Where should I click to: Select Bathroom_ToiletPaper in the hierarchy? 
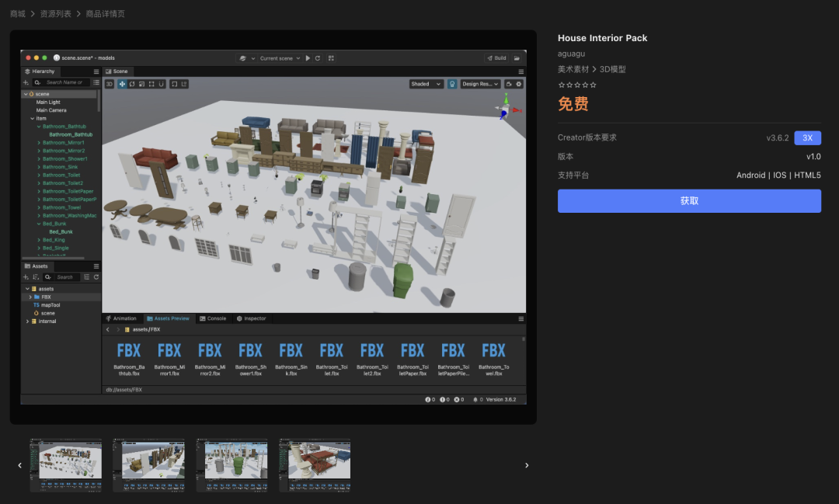pyautogui.click(x=68, y=191)
